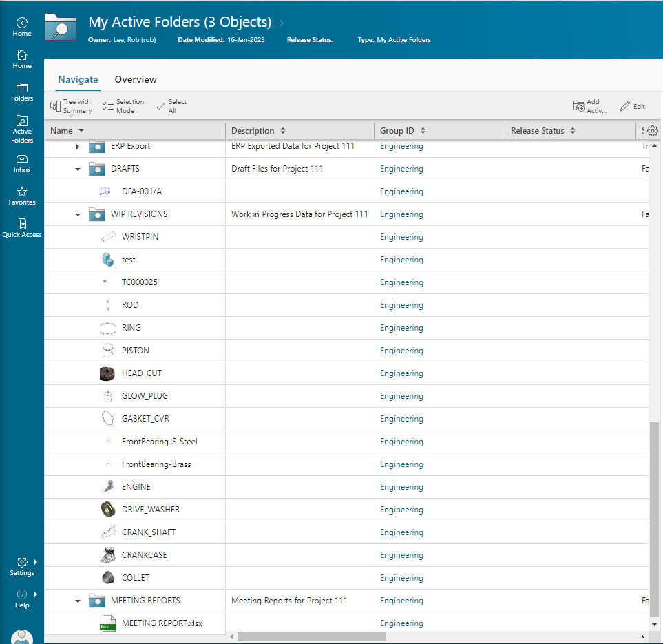The width and height of the screenshot is (663, 644).
Task: Open the Name column sort dropdown
Action: tap(81, 130)
